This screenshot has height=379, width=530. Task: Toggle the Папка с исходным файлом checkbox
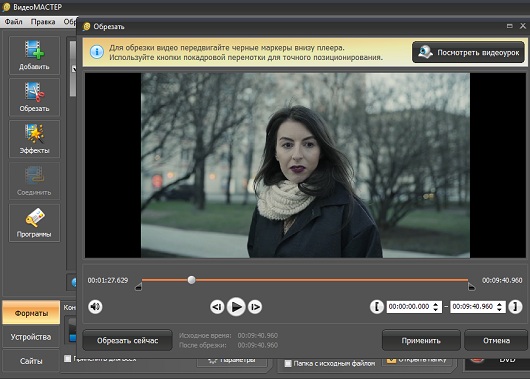pyautogui.click(x=288, y=363)
